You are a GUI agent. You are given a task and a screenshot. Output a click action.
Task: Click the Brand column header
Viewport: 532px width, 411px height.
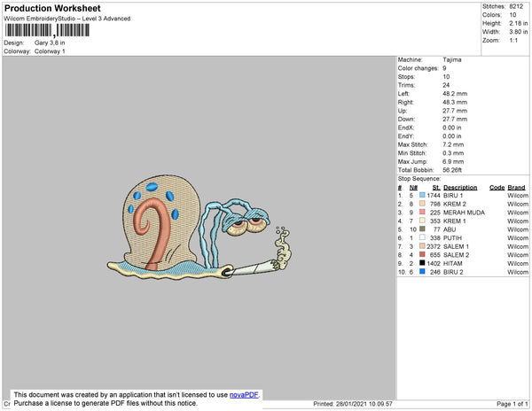click(516, 188)
